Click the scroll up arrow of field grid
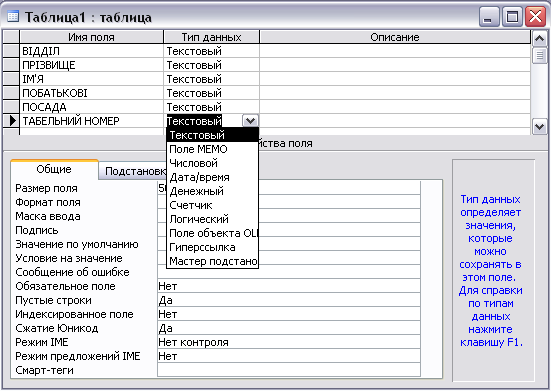551x391 pixels. pos(539,38)
